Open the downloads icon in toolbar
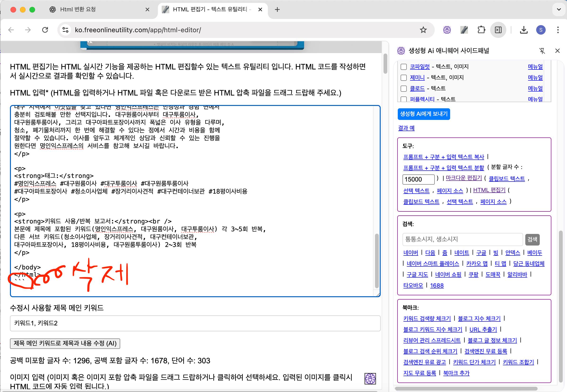The image size is (567, 392). (524, 30)
